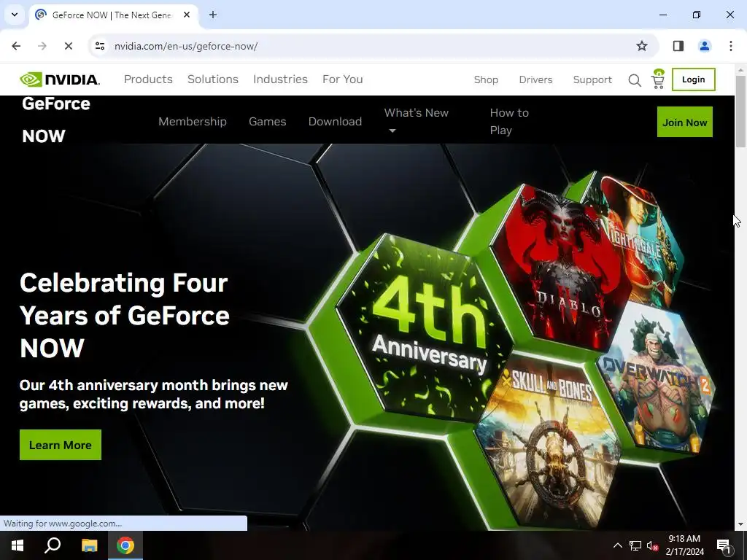Click the Shop link
The width and height of the screenshot is (747, 560).
486,79
